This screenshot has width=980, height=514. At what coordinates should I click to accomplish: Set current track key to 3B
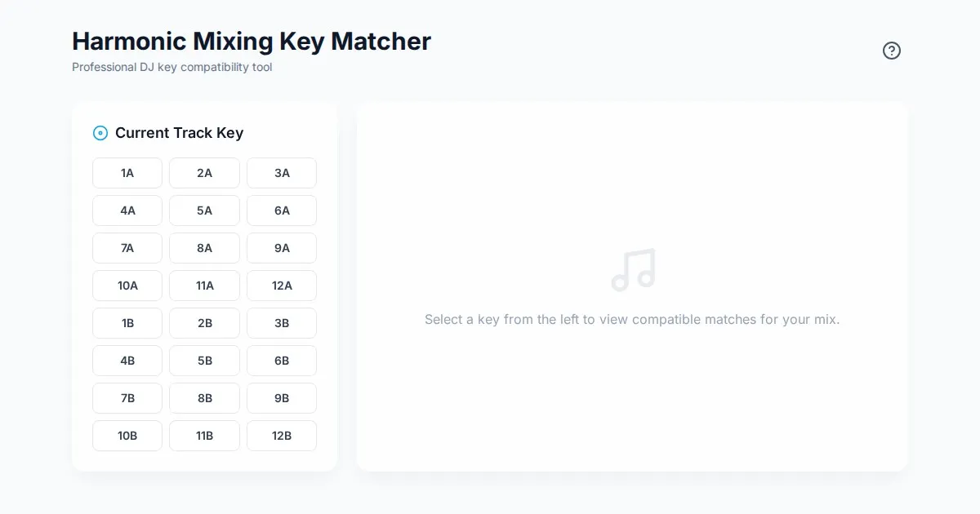coord(282,323)
